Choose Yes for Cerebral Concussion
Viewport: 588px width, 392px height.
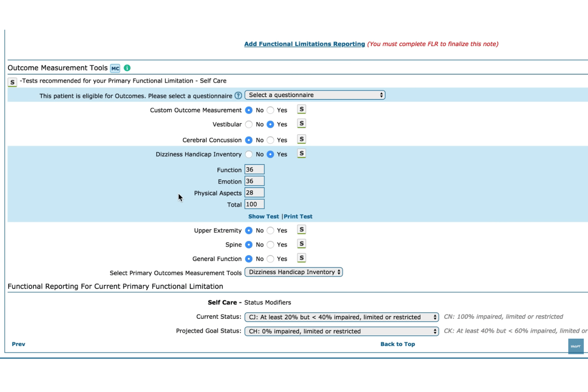pyautogui.click(x=271, y=140)
